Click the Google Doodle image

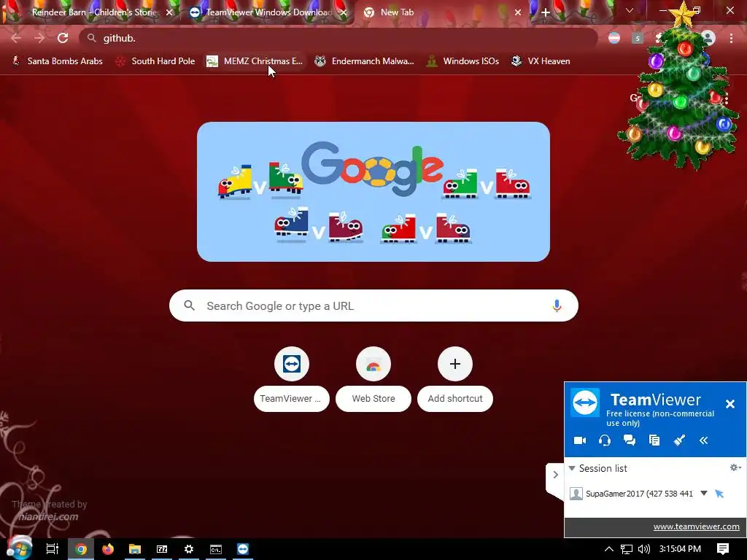click(x=373, y=192)
